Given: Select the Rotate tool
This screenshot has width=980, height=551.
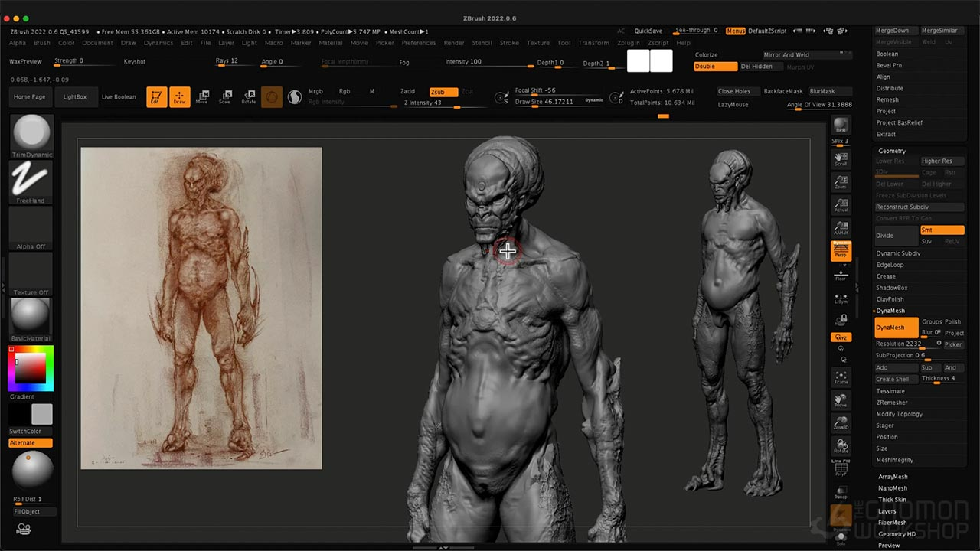Looking at the screenshot, I should 247,96.
